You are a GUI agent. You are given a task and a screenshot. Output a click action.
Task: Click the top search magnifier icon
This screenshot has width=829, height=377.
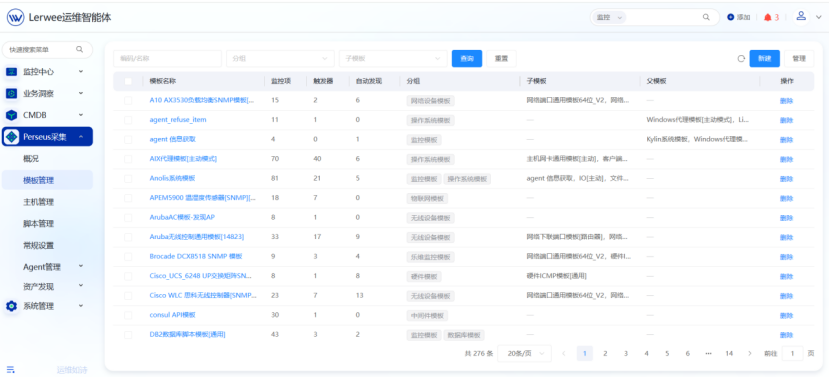coord(706,17)
